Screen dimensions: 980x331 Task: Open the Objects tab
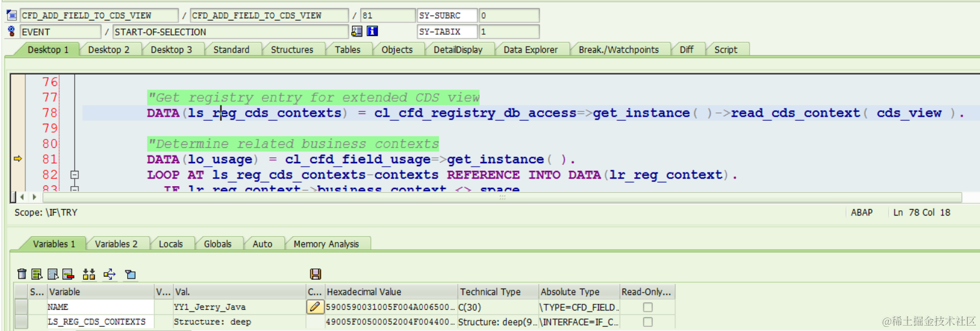397,49
